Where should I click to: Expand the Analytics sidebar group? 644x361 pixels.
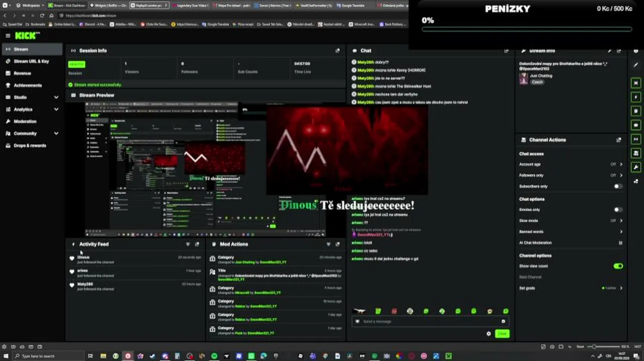click(33, 109)
